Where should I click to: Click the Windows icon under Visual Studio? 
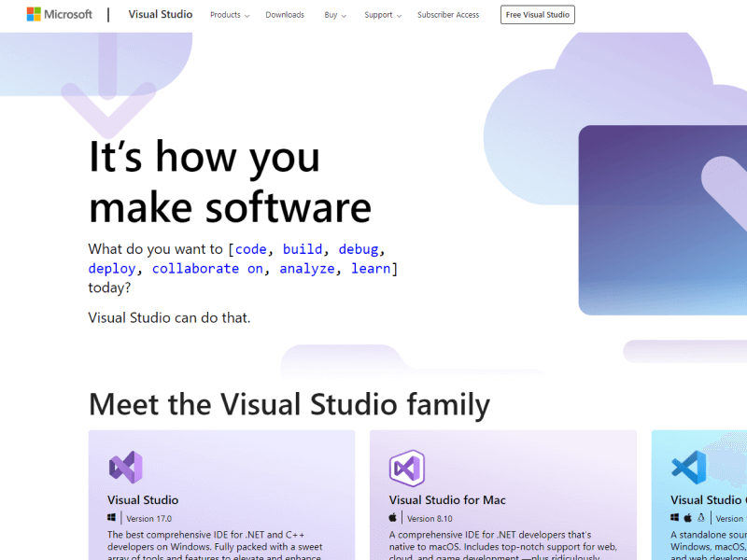(x=111, y=518)
